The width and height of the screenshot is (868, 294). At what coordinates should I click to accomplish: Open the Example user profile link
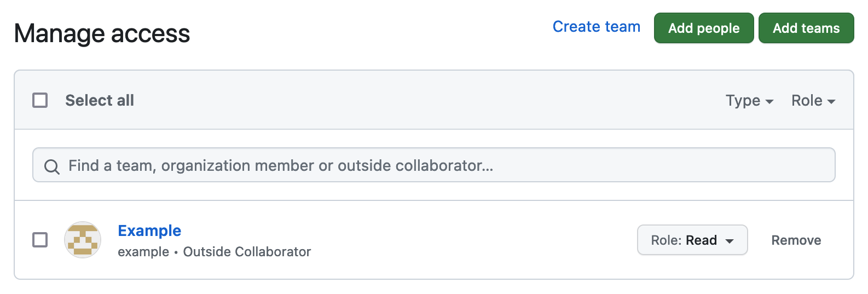pyautogui.click(x=149, y=230)
